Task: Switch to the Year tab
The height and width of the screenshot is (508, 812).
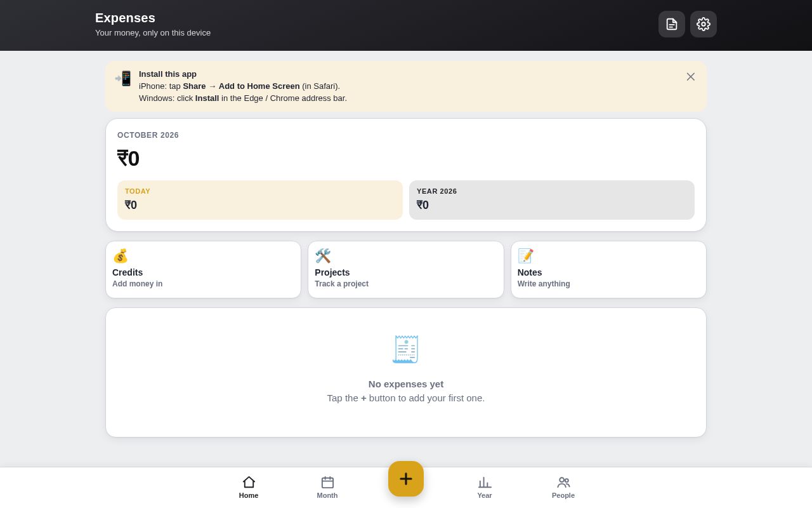Action: (485, 488)
